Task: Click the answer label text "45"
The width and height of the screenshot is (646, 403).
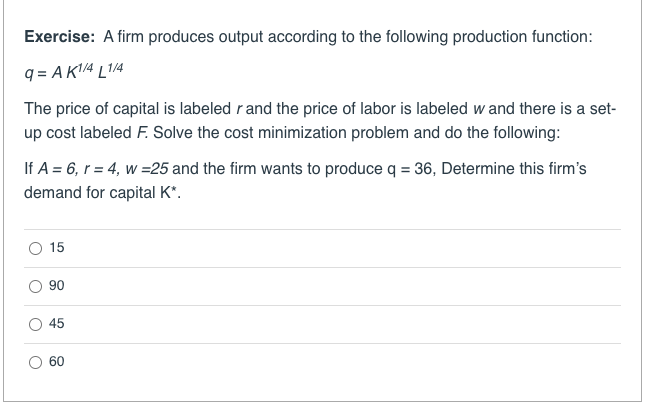Action: click(56, 323)
